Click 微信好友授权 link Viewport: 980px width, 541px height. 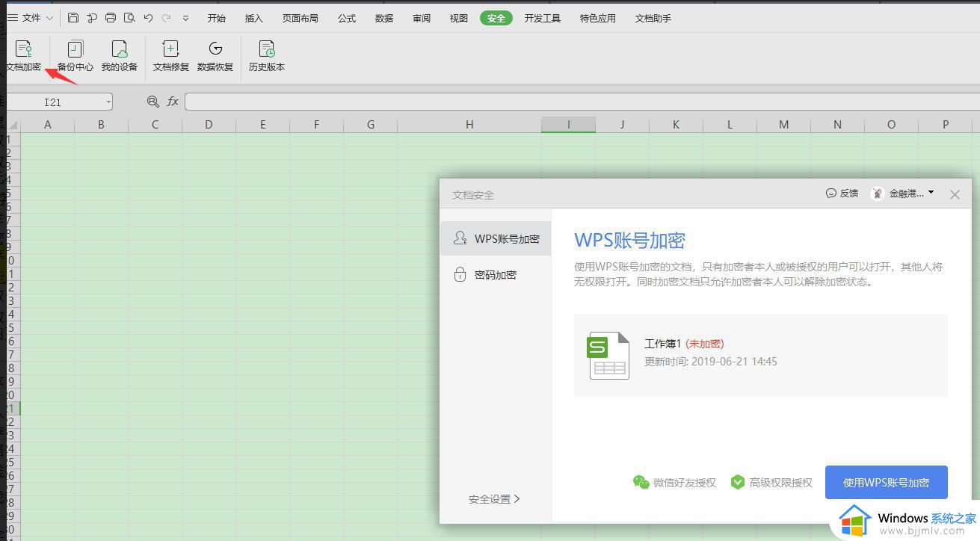pyautogui.click(x=674, y=483)
